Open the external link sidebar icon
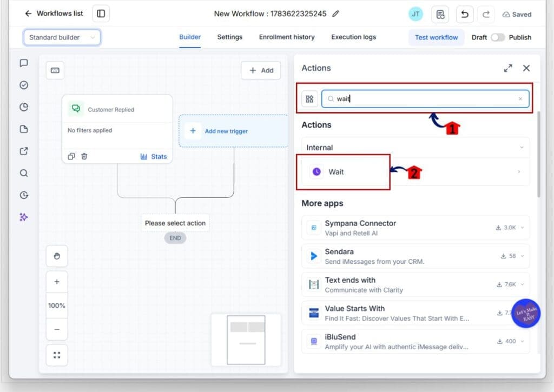Image resolution: width=554 pixels, height=392 pixels. tap(24, 151)
